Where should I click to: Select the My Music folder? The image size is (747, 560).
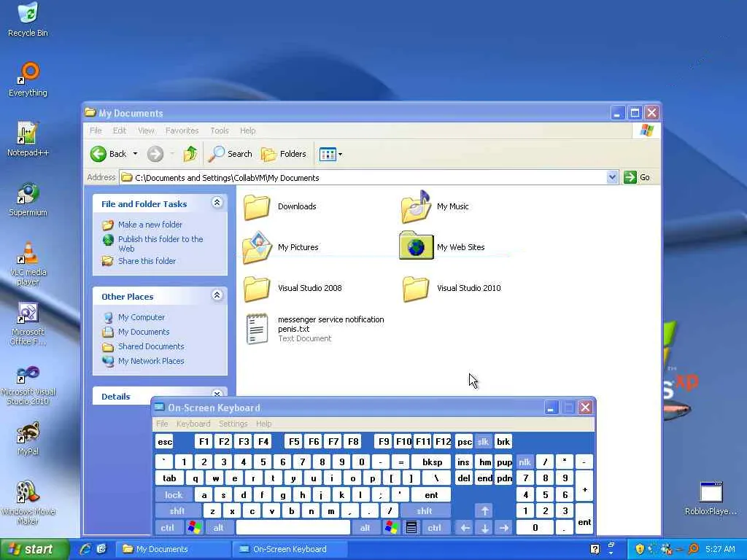pyautogui.click(x=435, y=206)
